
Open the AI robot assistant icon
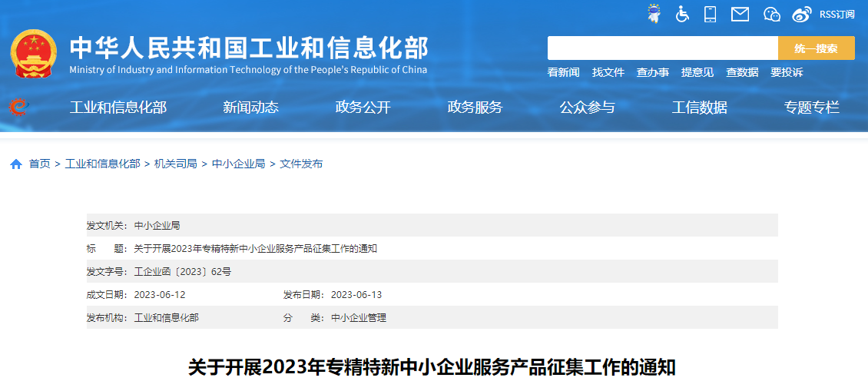pyautogui.click(x=654, y=13)
